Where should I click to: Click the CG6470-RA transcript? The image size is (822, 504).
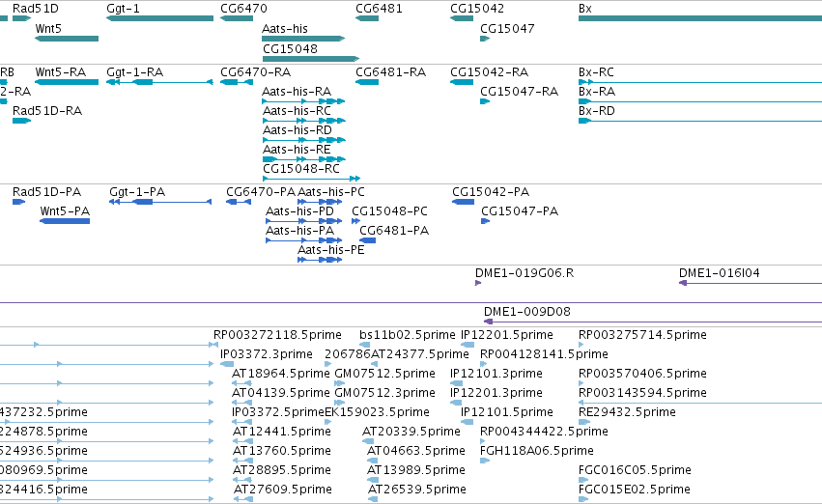pyautogui.click(x=237, y=82)
